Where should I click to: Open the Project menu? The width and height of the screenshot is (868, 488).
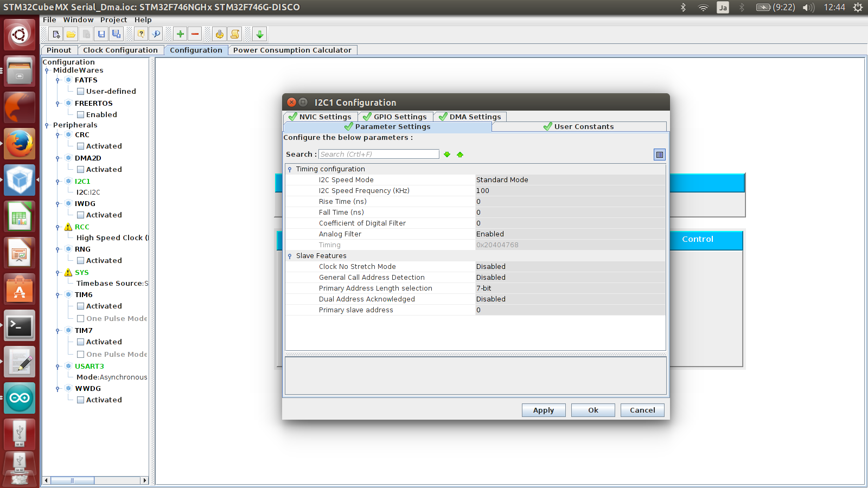pos(113,20)
